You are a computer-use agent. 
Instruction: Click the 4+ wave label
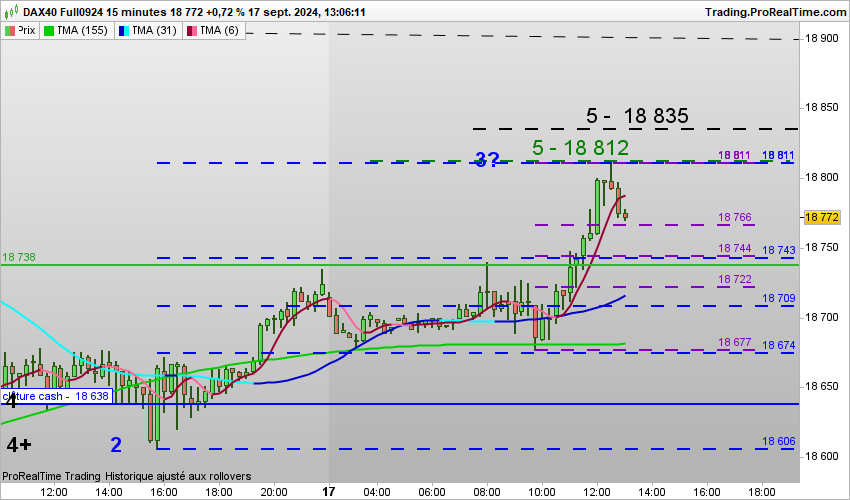[x=19, y=445]
